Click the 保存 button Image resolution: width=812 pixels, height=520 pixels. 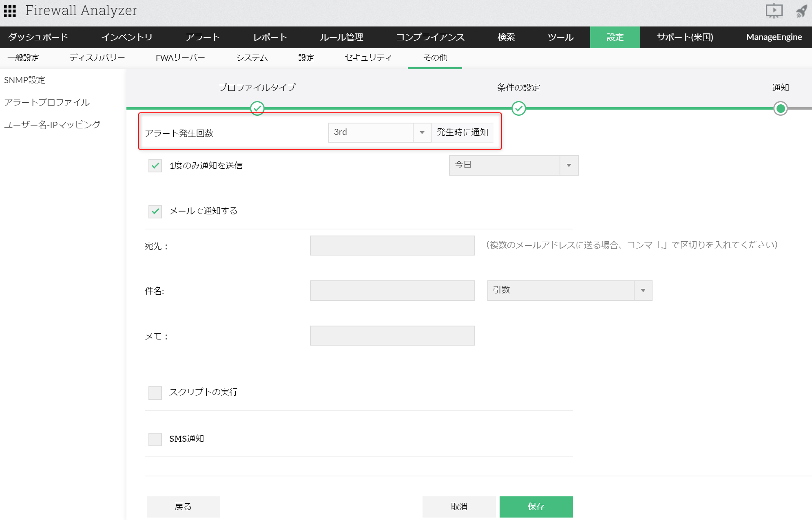[536, 507]
